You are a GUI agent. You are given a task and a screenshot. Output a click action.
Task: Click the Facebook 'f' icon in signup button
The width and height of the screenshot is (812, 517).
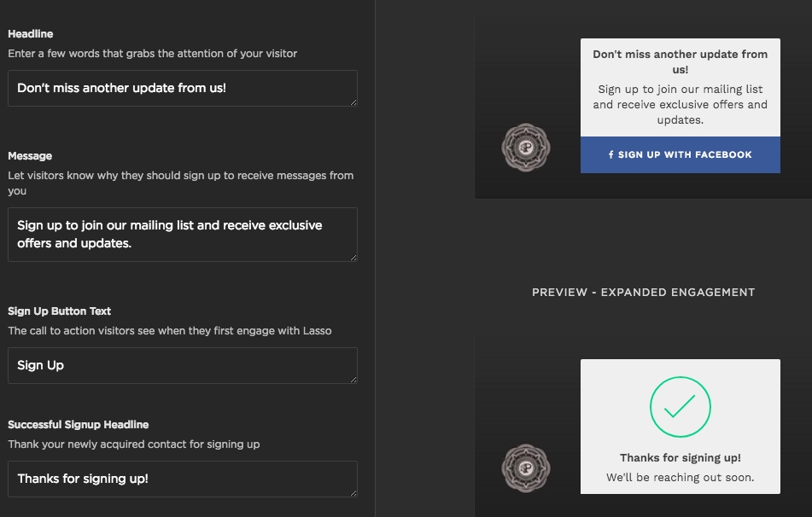611,154
